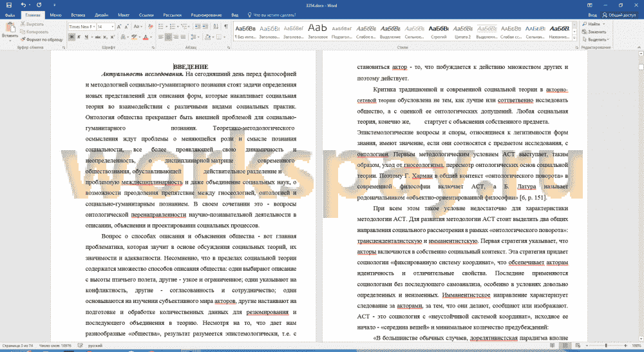
Task: Redo the last action
Action: [x=39, y=5]
